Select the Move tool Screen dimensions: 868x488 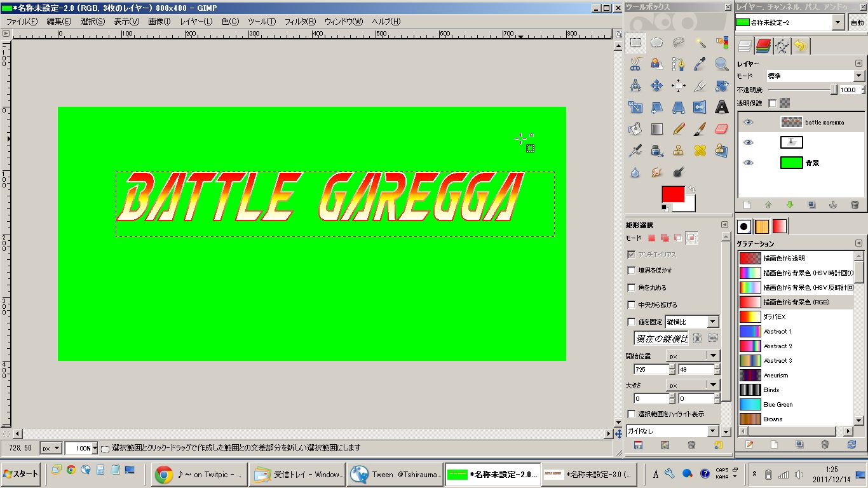click(x=657, y=86)
